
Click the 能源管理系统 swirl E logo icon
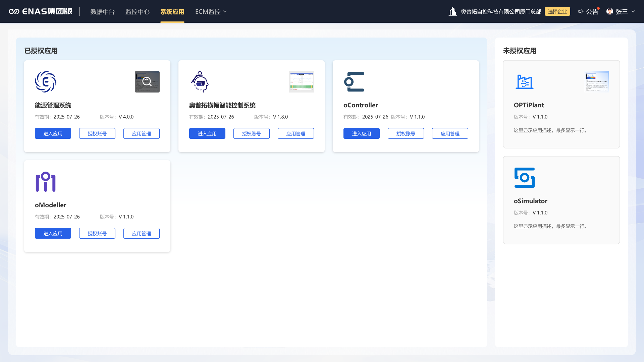coord(46,82)
